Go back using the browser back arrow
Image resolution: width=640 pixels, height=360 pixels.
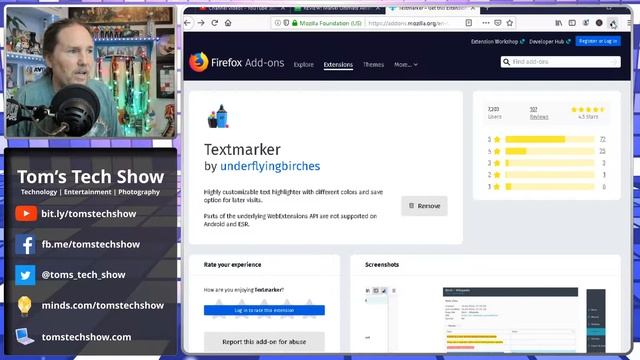pos(188,23)
